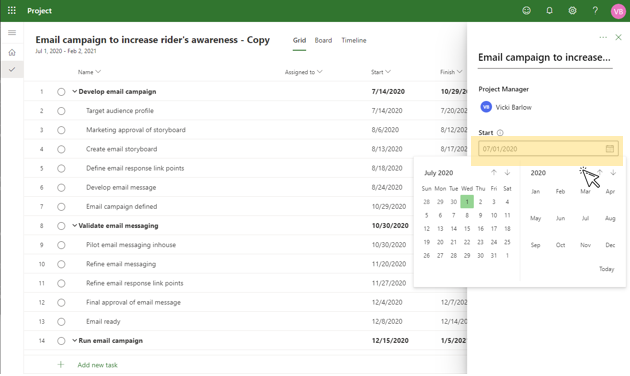This screenshot has height=376, width=630.
Task: Click July 2020 month header
Action: click(439, 173)
